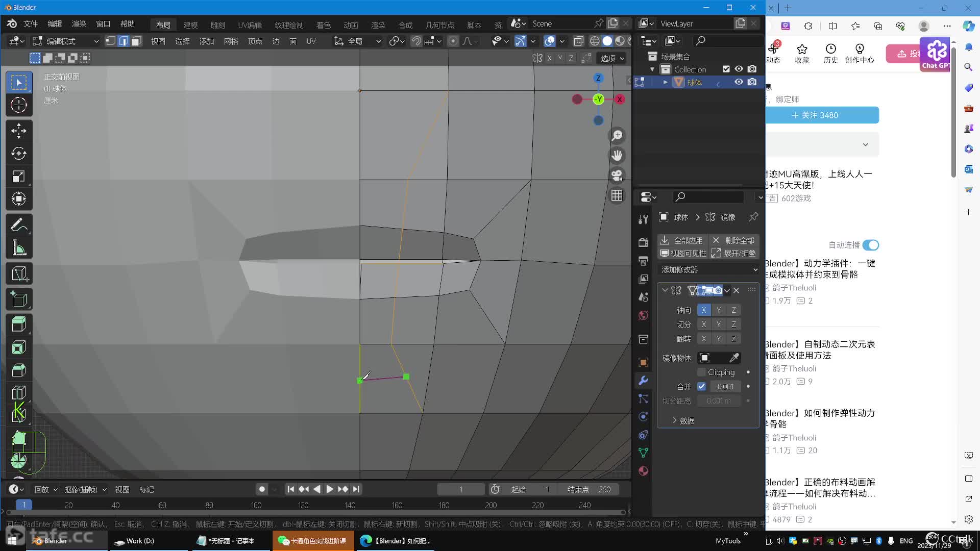Open the 回放 playback dropdown

click(45, 489)
